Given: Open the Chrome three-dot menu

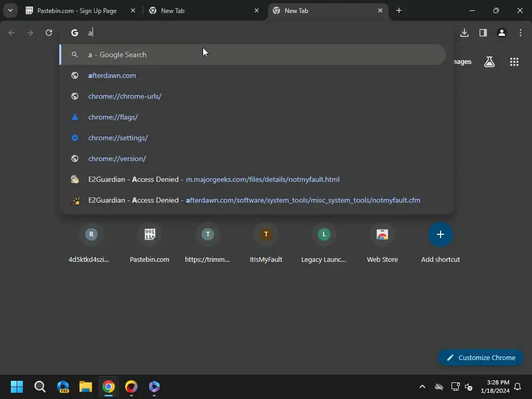Looking at the screenshot, I should [x=520, y=33].
